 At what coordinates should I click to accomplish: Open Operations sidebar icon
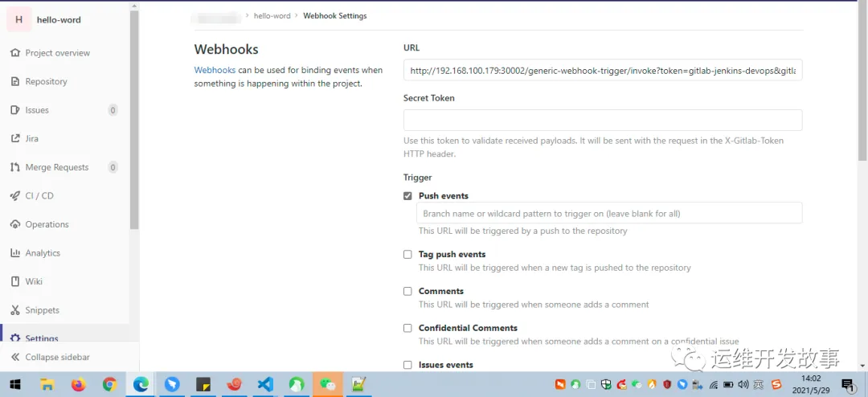click(x=15, y=224)
